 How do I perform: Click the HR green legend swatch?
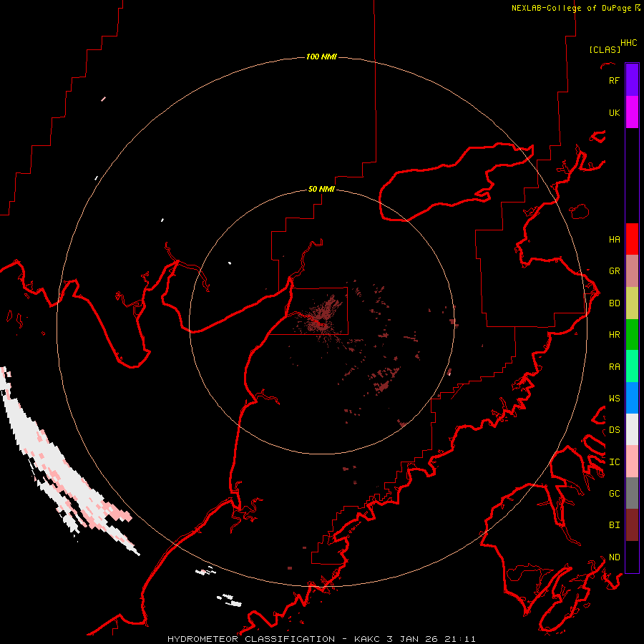click(x=632, y=335)
